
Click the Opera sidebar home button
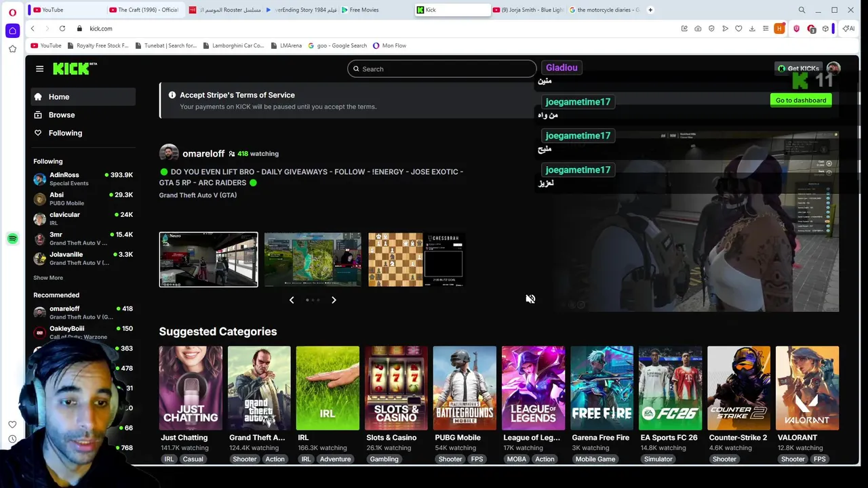point(12,30)
